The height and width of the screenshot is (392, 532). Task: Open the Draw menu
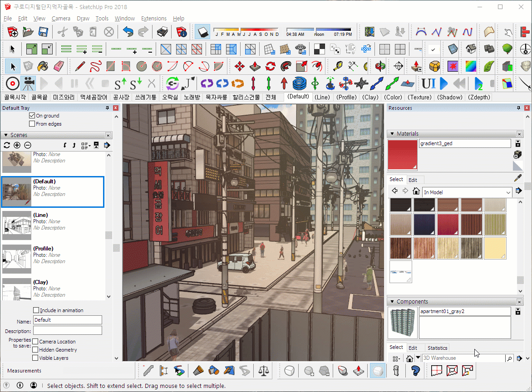coord(83,18)
